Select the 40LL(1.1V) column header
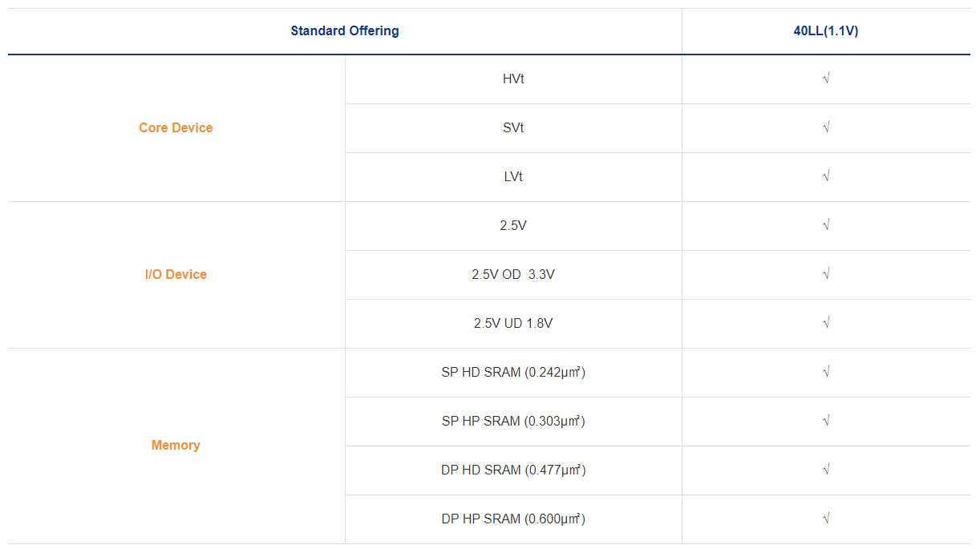Screen dimensions: 980x549 point(826,31)
